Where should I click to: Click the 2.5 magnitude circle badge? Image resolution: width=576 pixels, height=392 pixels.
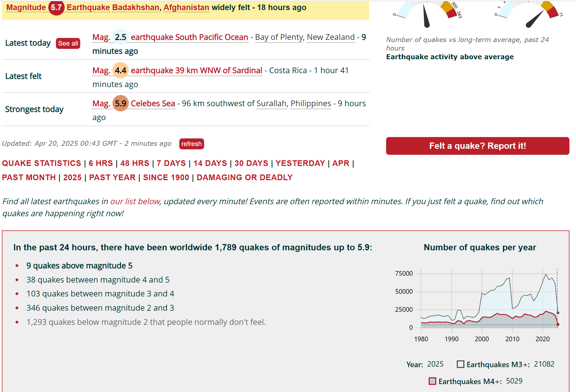[120, 37]
